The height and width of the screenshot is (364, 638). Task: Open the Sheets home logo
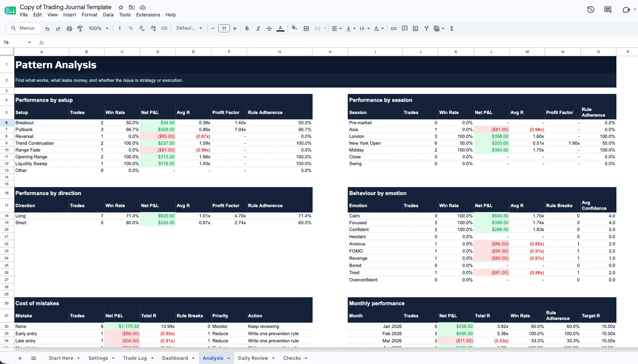coord(10,10)
